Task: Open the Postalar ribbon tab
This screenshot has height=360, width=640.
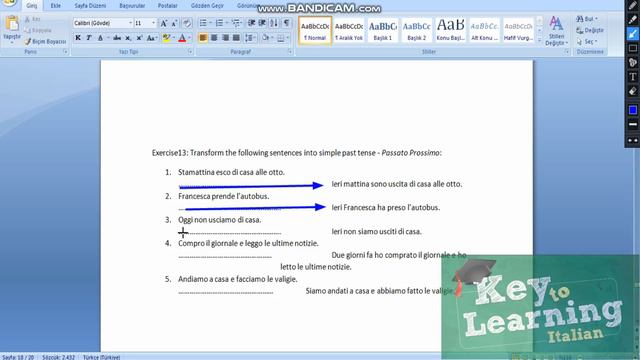Action: coord(168,6)
